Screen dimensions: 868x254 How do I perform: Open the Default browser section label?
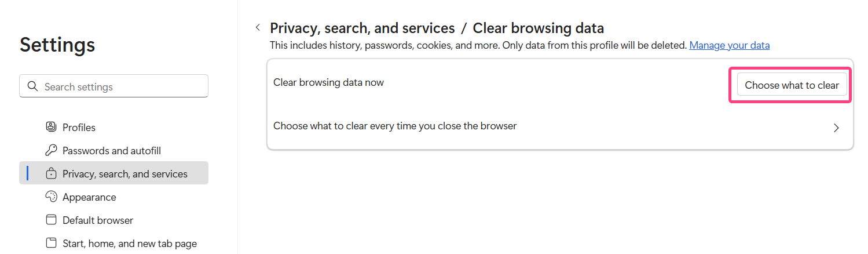point(98,220)
